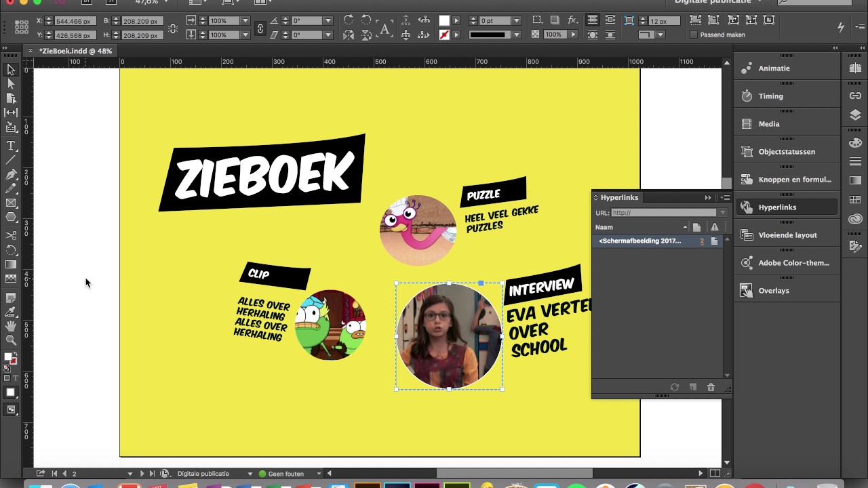Image resolution: width=868 pixels, height=488 pixels.
Task: Click rotate 90 degrees counterclockwise icon
Action: [367, 20]
